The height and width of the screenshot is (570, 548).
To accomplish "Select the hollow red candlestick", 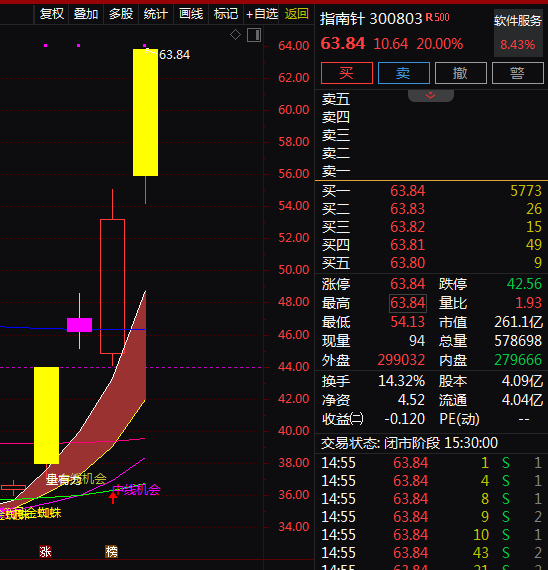I will pyautogui.click(x=112, y=286).
